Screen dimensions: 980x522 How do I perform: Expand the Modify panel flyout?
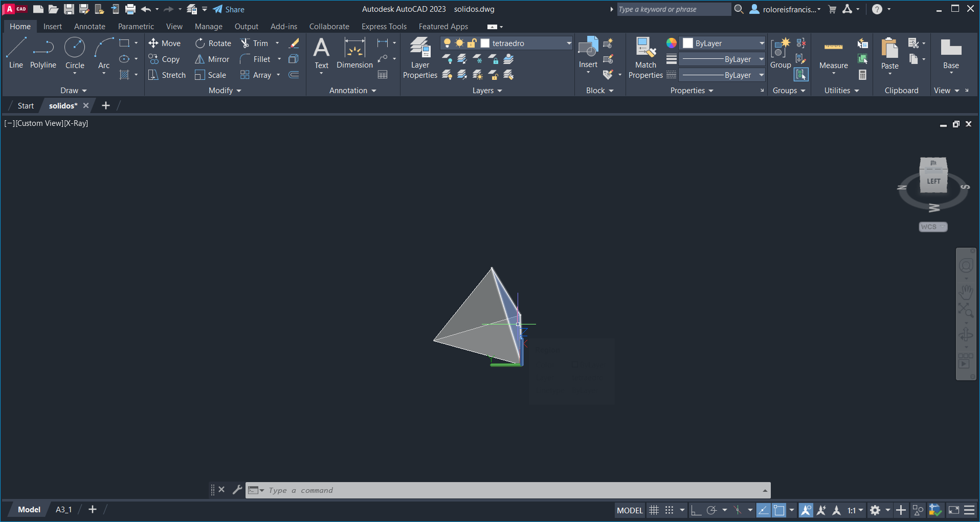tap(225, 91)
